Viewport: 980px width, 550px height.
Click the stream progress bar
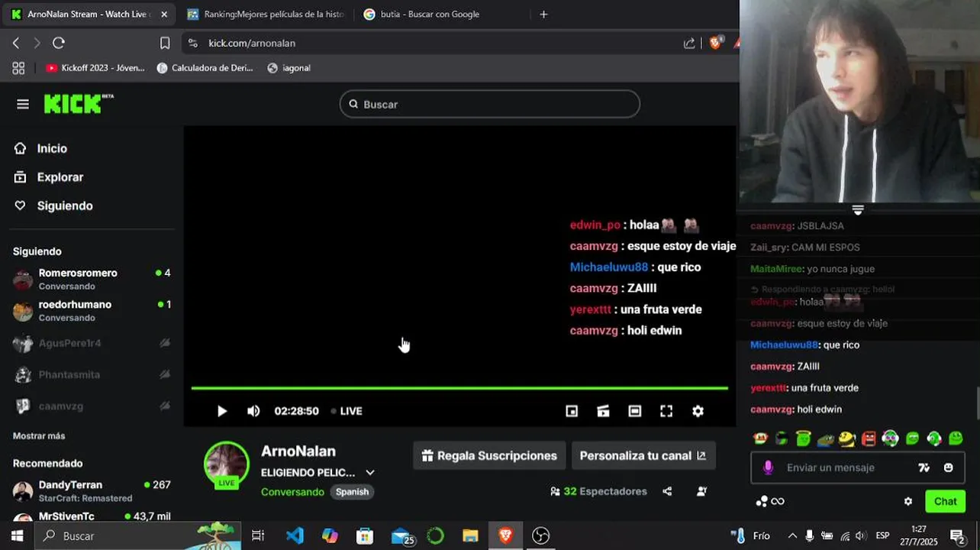[459, 388]
